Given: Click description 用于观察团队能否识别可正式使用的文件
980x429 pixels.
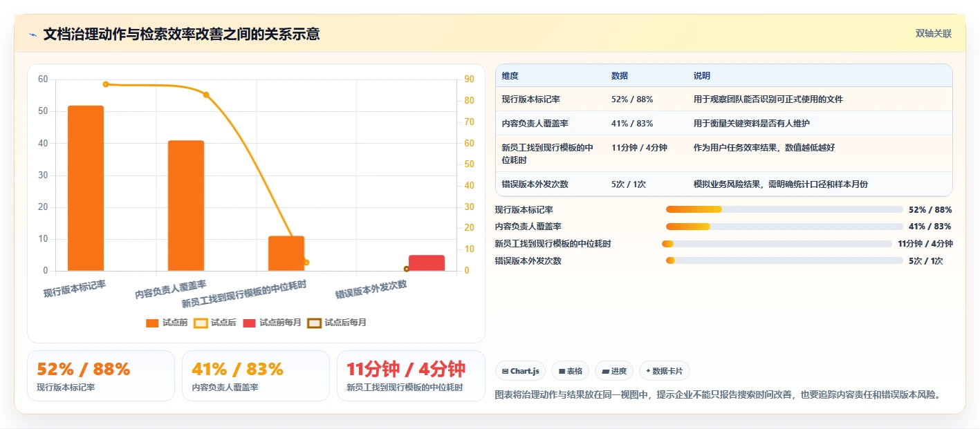Looking at the screenshot, I should [768, 99].
